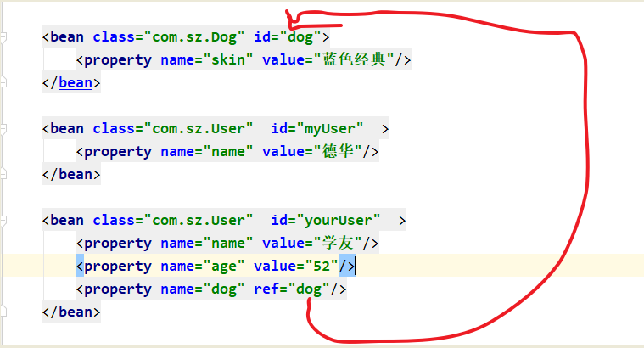The width and height of the screenshot is (644, 348).
Task: Click the property name value "age"
Action: [x=224, y=267]
